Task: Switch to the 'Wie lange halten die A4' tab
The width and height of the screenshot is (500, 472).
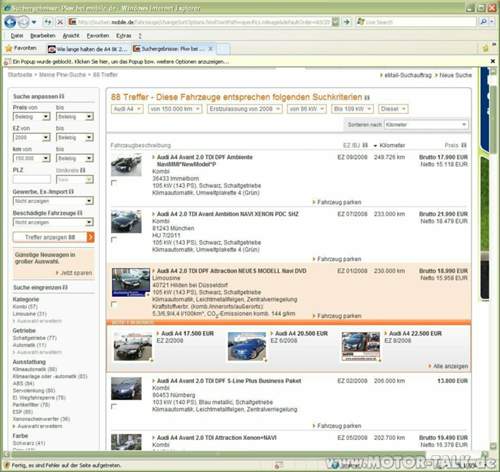Action: (x=88, y=49)
